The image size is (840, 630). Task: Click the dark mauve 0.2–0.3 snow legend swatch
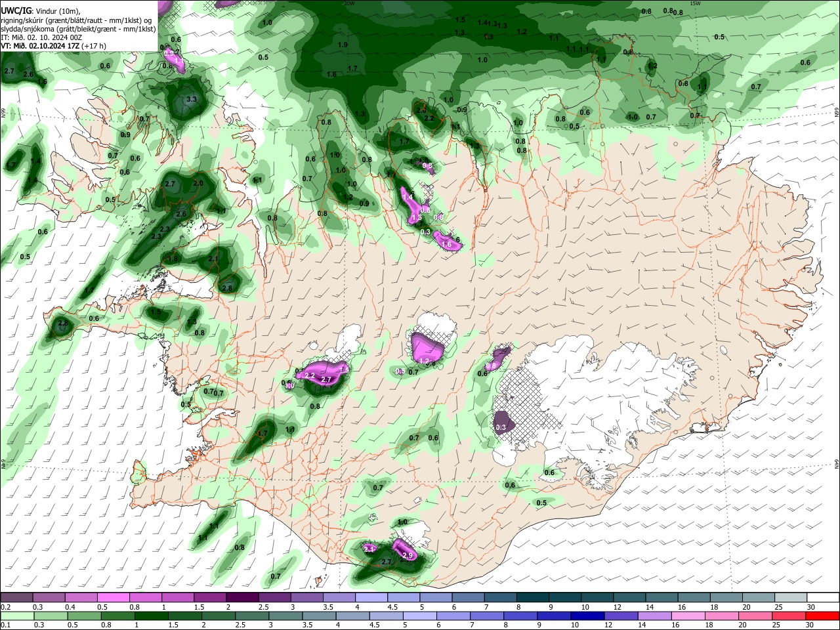tap(16, 597)
